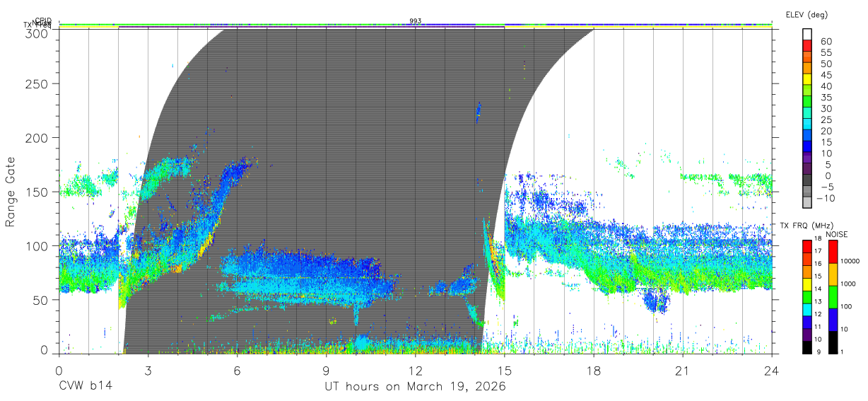Viewport: 868px width, 401px height.
Task: Click the 300 tick on Range Gate axis
Action: 37,33
